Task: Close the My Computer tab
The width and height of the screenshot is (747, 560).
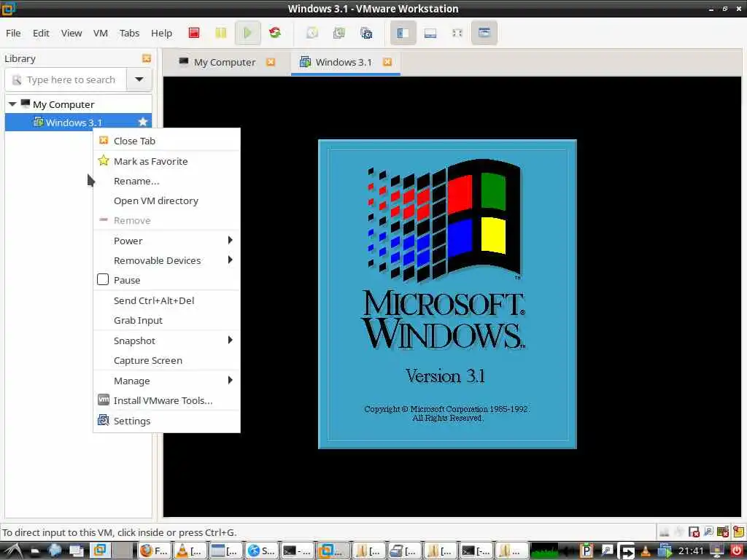Action: click(x=271, y=62)
